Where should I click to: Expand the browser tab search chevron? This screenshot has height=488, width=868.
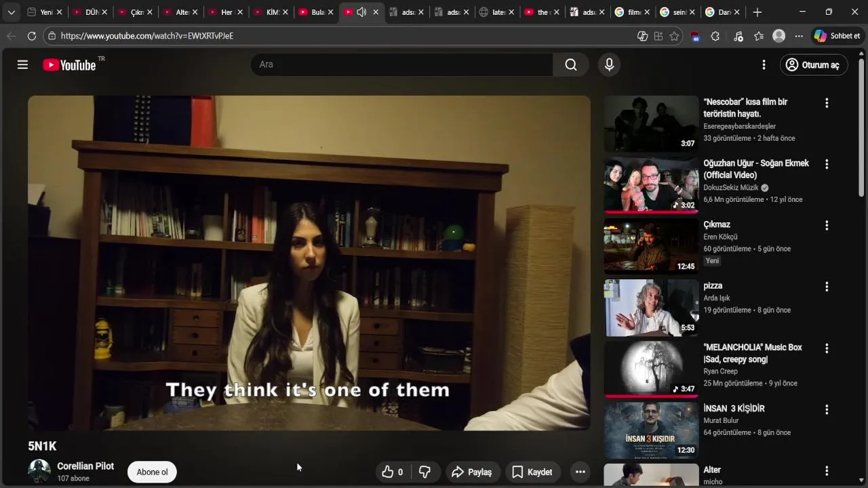(x=11, y=12)
